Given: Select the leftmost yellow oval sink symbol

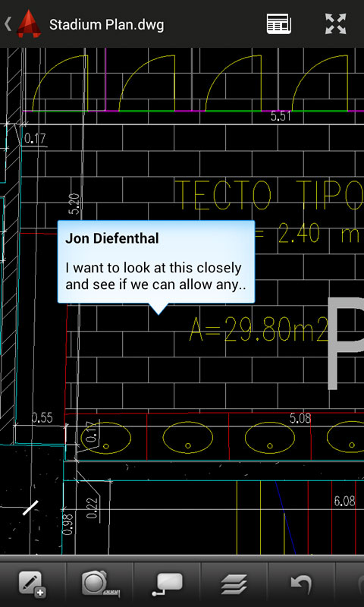Looking at the screenshot, I should coord(105,438).
